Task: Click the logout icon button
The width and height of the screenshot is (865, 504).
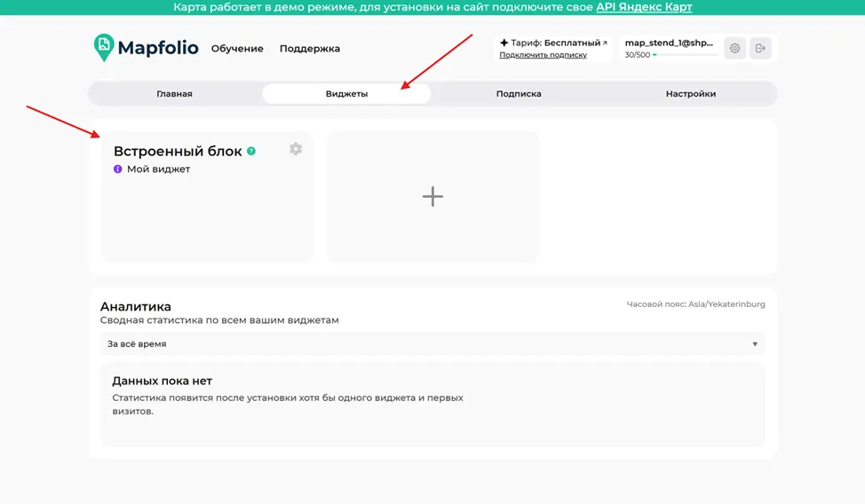Action: (760, 49)
